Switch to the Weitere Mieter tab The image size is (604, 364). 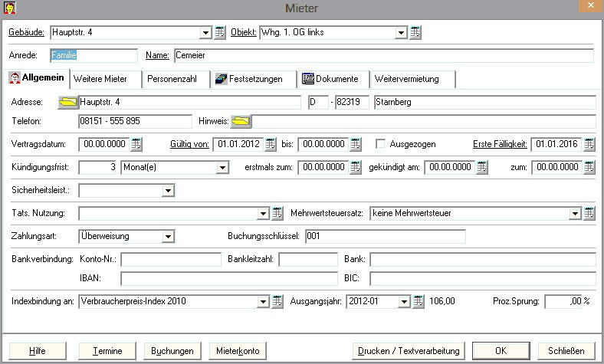tap(106, 80)
